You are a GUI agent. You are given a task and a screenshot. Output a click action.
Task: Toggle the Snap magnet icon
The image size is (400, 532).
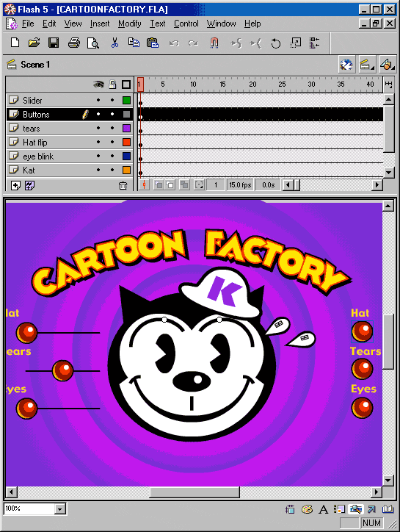214,43
